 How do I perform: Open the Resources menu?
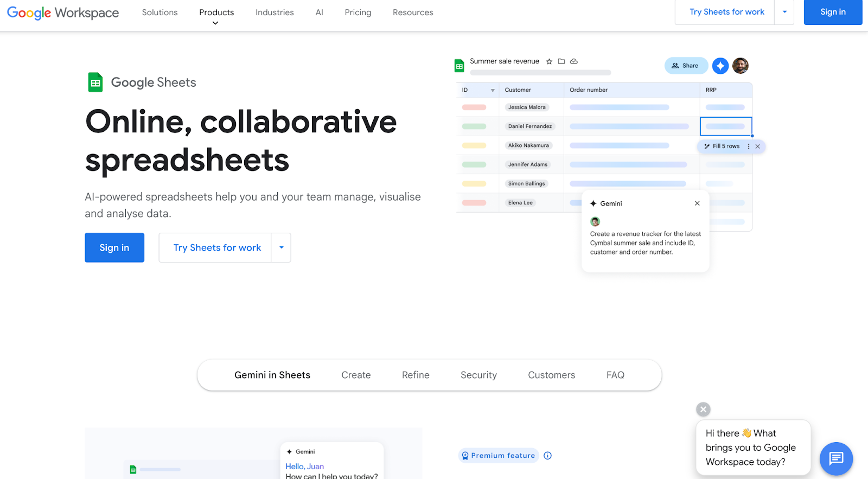point(413,12)
